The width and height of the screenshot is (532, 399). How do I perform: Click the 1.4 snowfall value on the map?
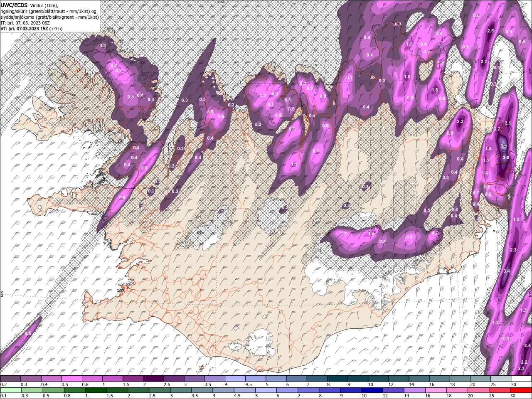coord(485,173)
